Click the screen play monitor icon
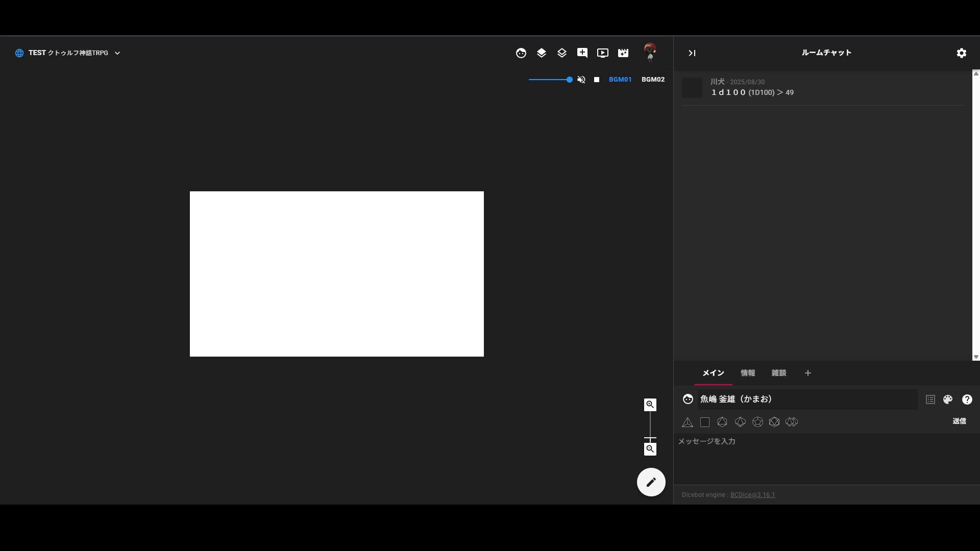This screenshot has width=980, height=551. pos(602,53)
